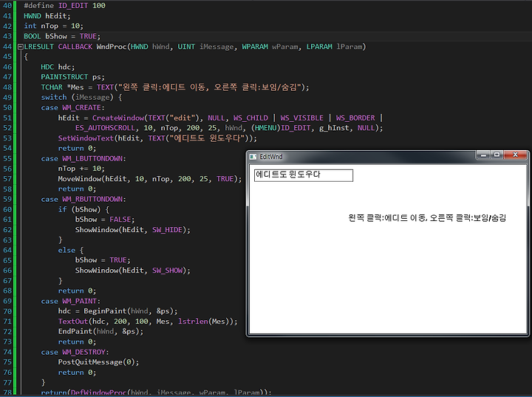Click "int nTop = 10;" line
Viewport: 532px width, 397px height.
[x=53, y=26]
